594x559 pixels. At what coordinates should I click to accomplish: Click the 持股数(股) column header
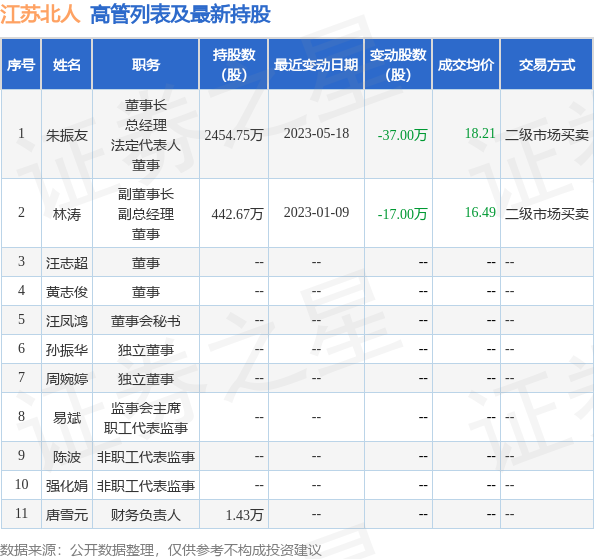[234, 65]
